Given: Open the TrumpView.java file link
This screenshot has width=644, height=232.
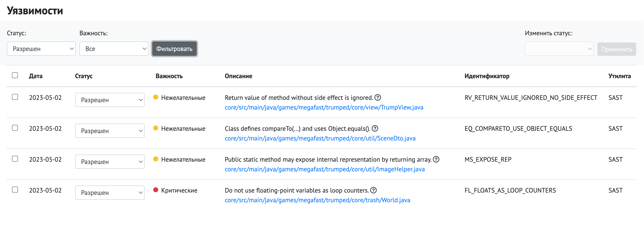Looking at the screenshot, I should (324, 108).
